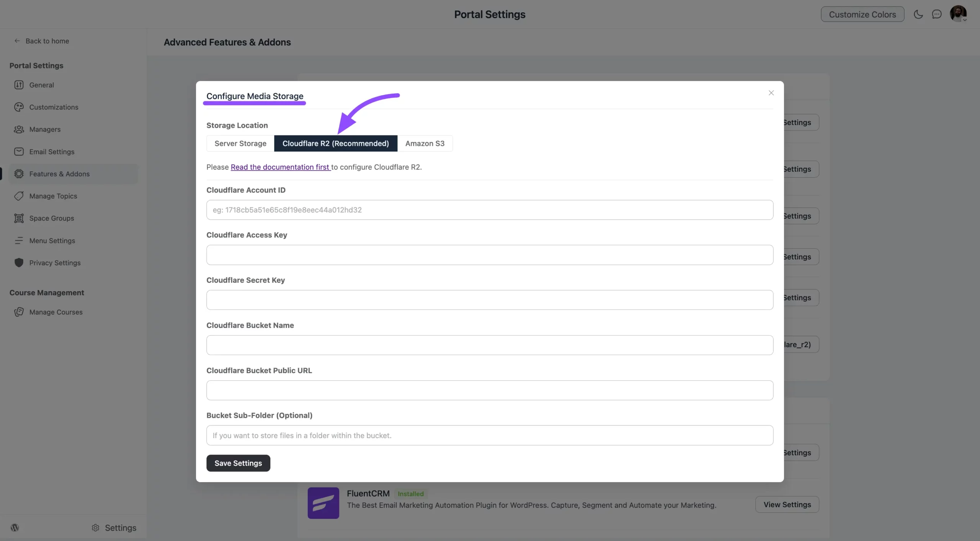Viewport: 980px width, 541px height.
Task: Click the Configure Media Storage dialog title
Action: pyautogui.click(x=255, y=96)
